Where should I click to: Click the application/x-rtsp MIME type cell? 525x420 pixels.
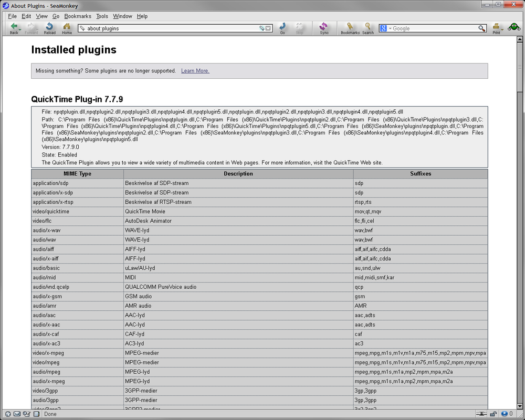[x=77, y=202]
